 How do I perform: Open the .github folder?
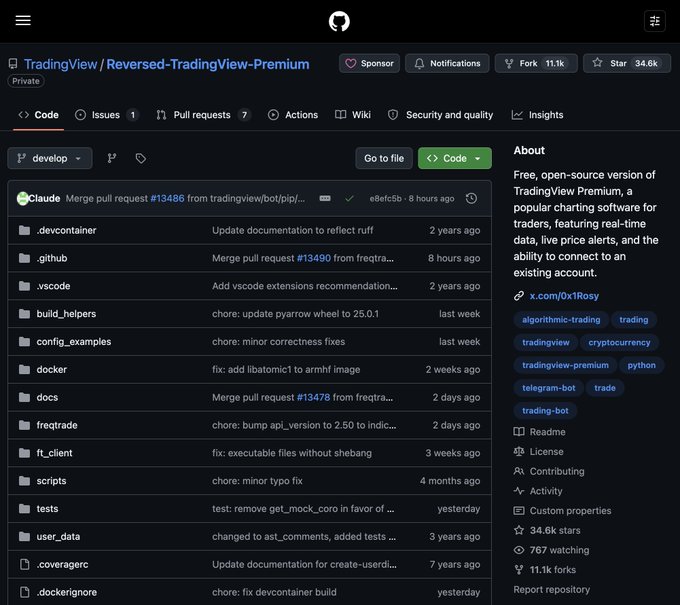(x=52, y=258)
